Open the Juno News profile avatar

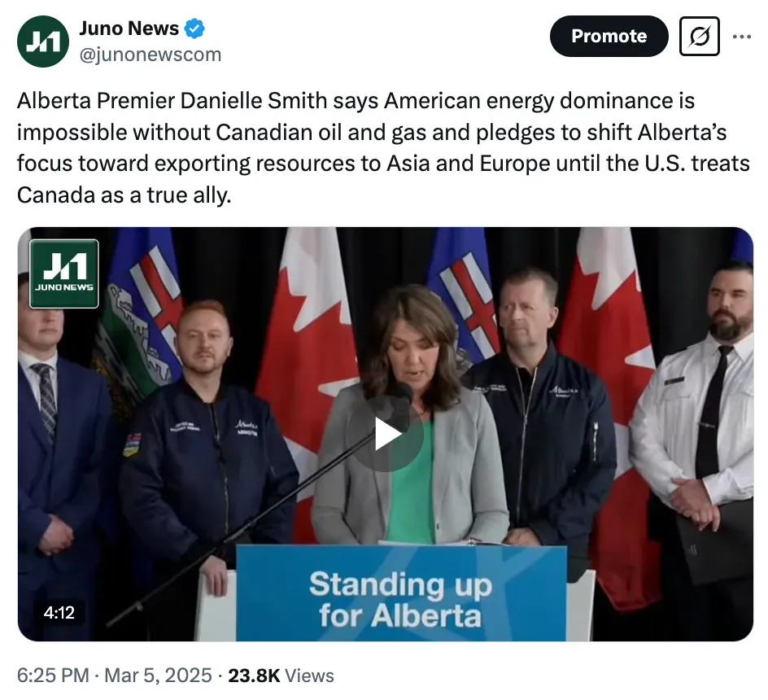43,42
